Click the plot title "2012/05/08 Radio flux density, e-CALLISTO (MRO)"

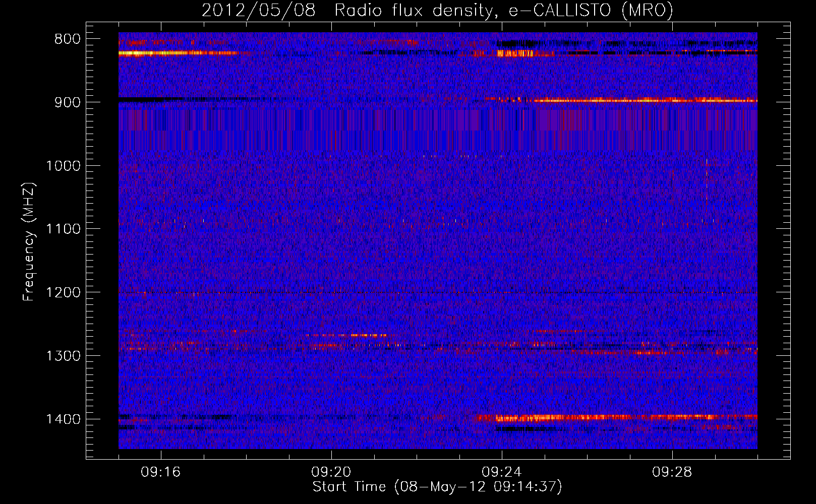click(437, 11)
